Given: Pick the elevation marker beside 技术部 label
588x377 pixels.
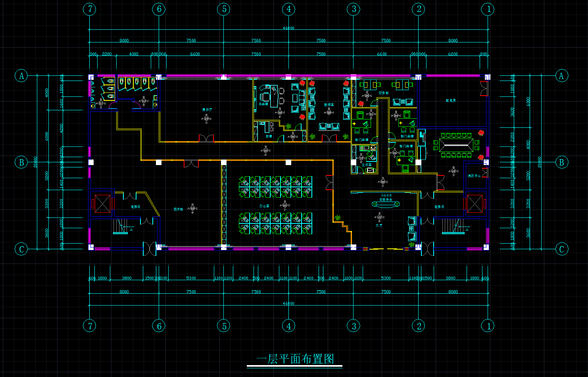Looking at the screenshot, I should coord(193,208).
